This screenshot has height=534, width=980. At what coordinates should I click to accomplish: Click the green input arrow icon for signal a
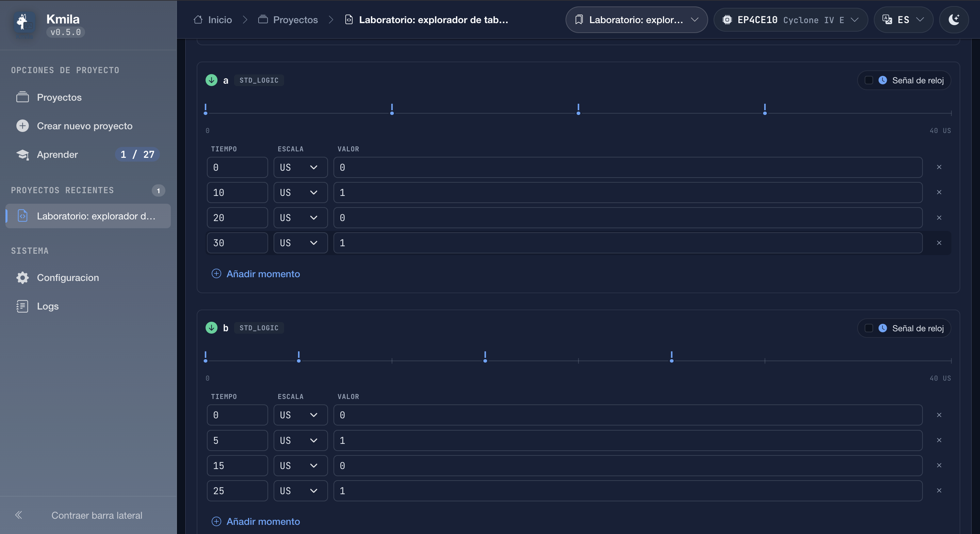click(x=211, y=80)
